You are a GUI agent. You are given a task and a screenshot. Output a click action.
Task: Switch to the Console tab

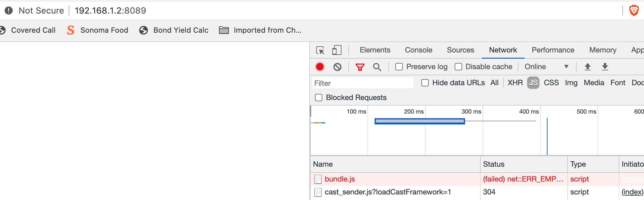tap(419, 50)
